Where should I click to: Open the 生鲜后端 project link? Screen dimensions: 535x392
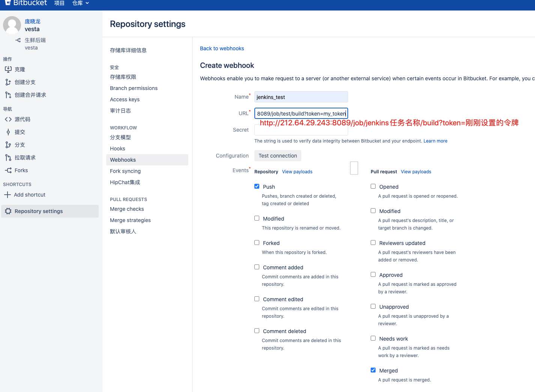point(35,40)
